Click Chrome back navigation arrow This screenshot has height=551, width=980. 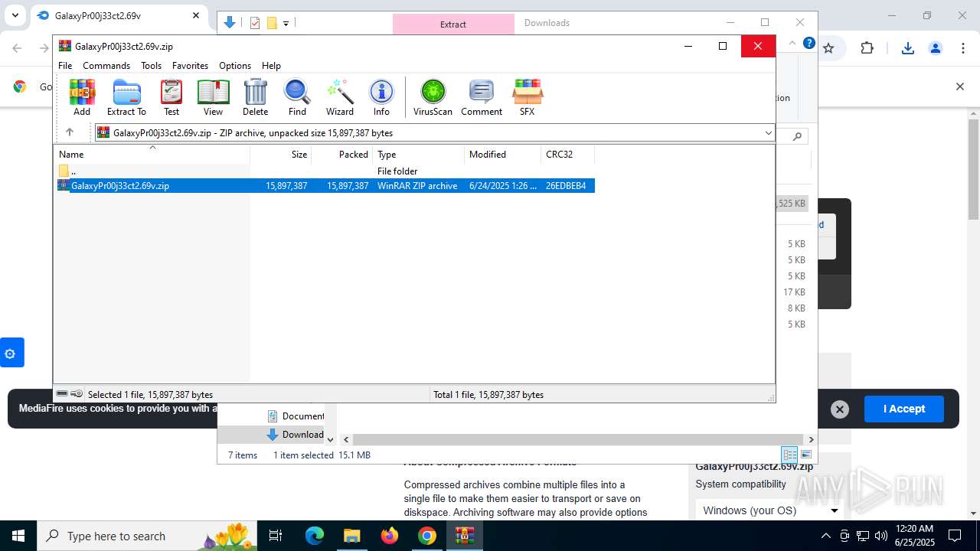coord(17,48)
